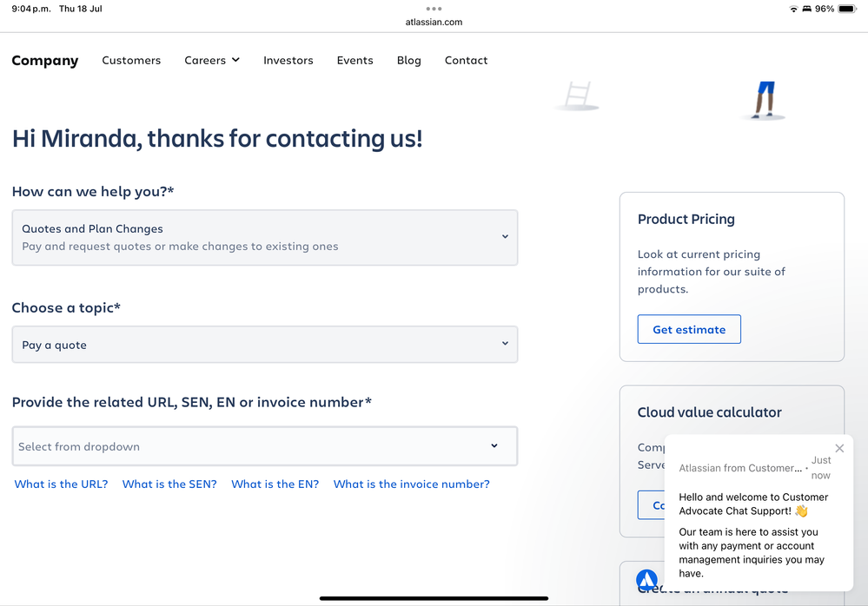Go to Customers page

[131, 60]
